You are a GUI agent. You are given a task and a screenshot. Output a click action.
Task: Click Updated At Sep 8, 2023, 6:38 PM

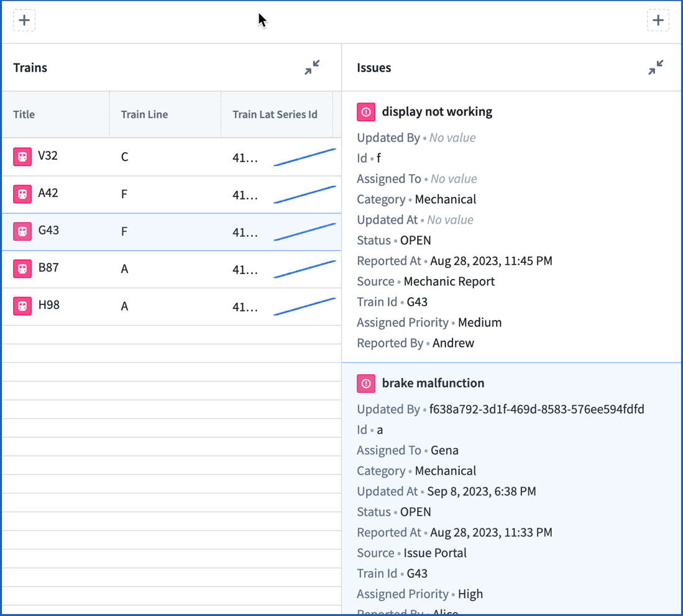tap(481, 492)
